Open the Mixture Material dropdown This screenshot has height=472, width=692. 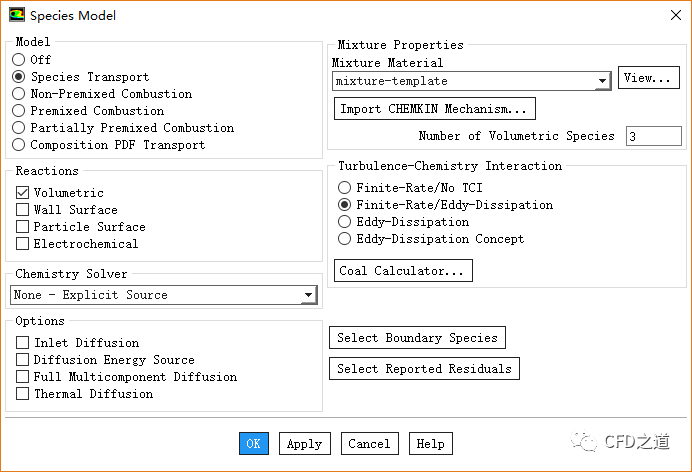pyautogui.click(x=602, y=82)
